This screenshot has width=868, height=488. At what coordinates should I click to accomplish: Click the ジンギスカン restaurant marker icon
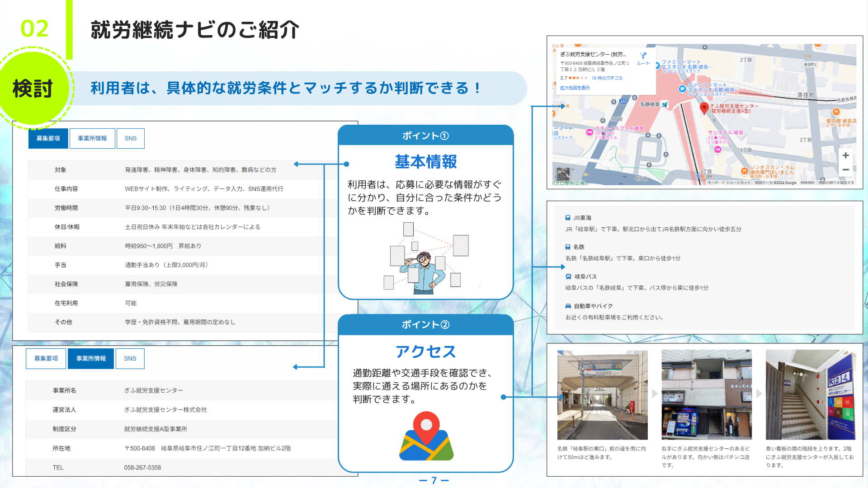[744, 171]
